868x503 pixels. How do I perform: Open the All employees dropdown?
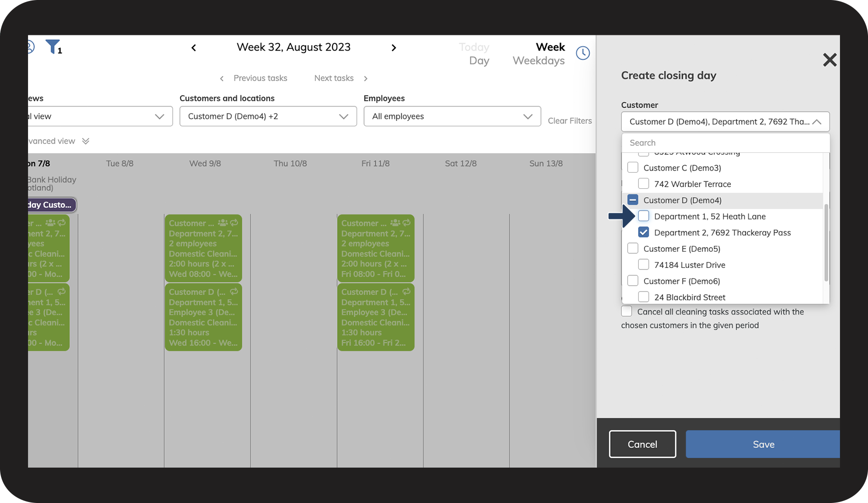(452, 117)
